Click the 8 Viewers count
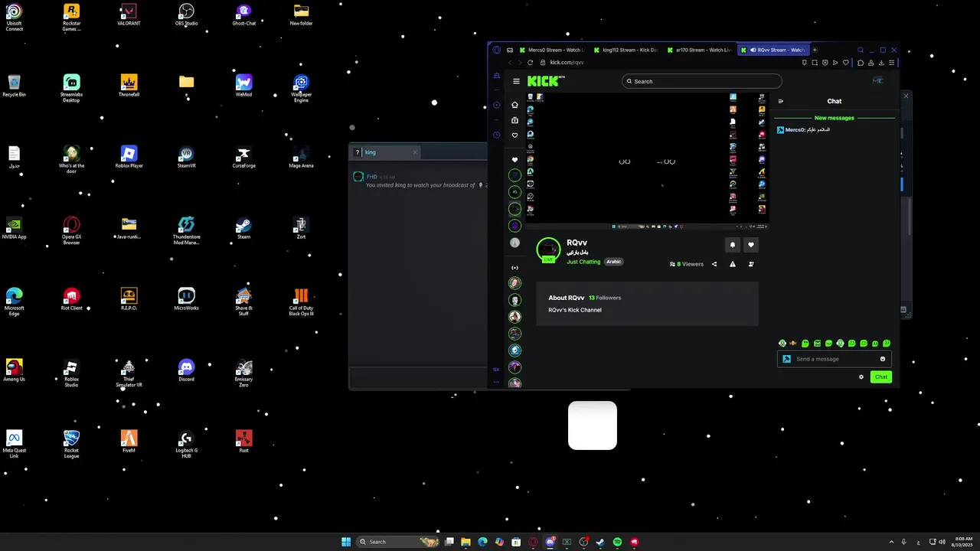The width and height of the screenshot is (980, 551). (687, 264)
